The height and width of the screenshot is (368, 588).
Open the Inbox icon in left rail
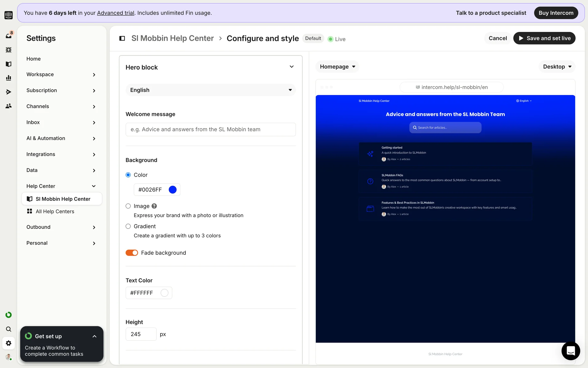pyautogui.click(x=9, y=36)
